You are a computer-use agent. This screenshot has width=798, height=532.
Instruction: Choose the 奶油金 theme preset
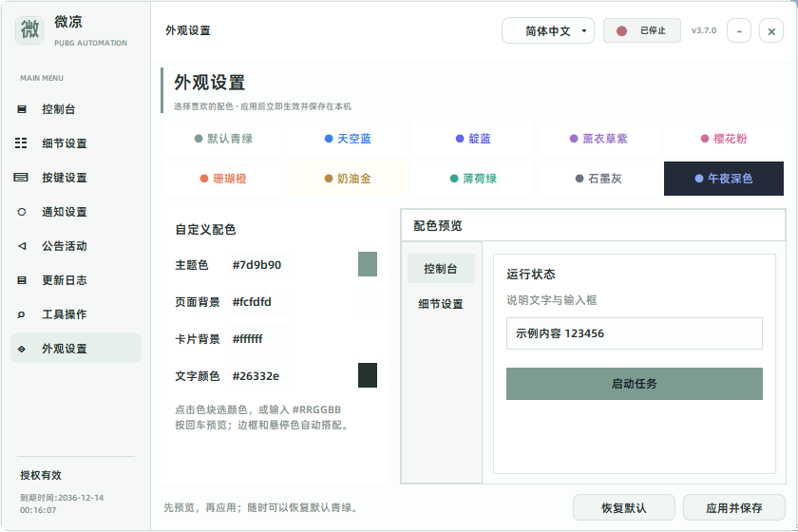[348, 179]
